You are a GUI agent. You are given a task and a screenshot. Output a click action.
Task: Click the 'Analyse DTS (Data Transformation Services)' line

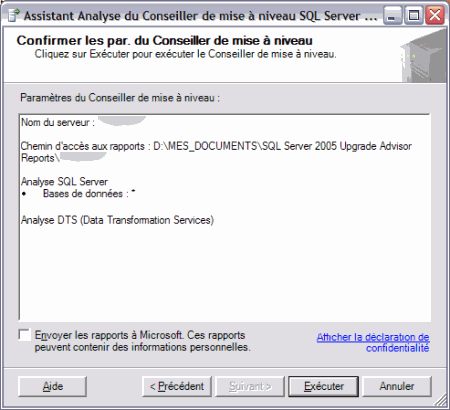tap(117, 220)
